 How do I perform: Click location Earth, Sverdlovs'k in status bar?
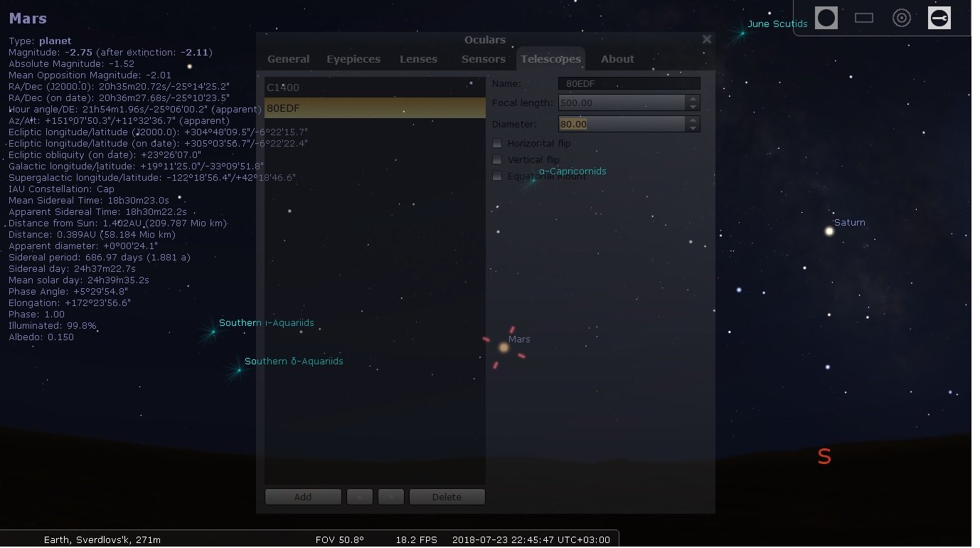pos(102,539)
